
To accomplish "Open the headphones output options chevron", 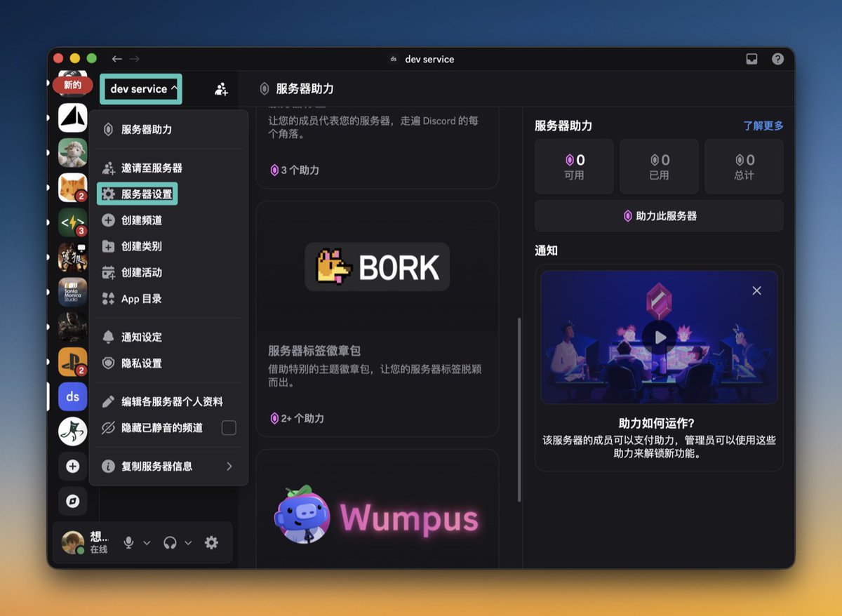I will [x=188, y=543].
